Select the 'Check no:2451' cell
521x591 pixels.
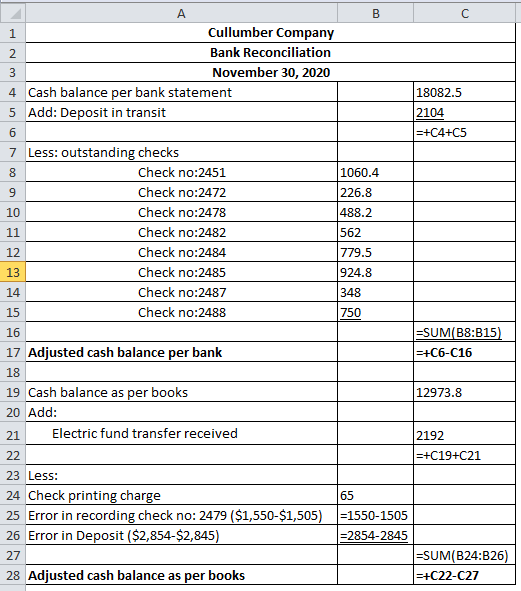pos(181,172)
